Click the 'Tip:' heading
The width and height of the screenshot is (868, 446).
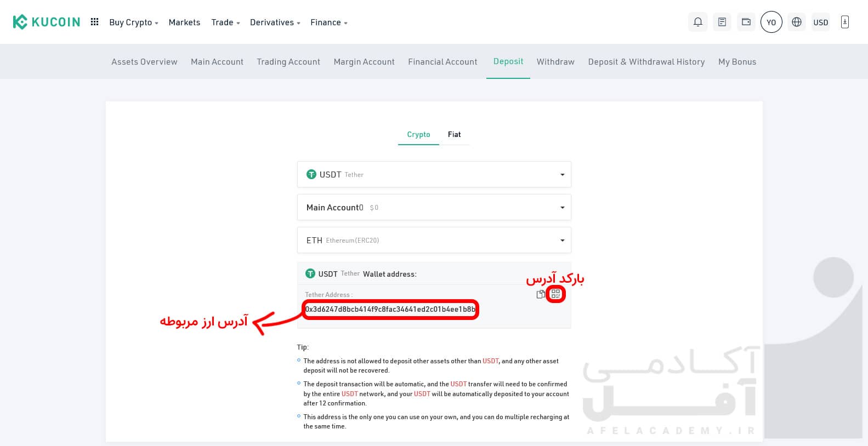[x=303, y=347]
